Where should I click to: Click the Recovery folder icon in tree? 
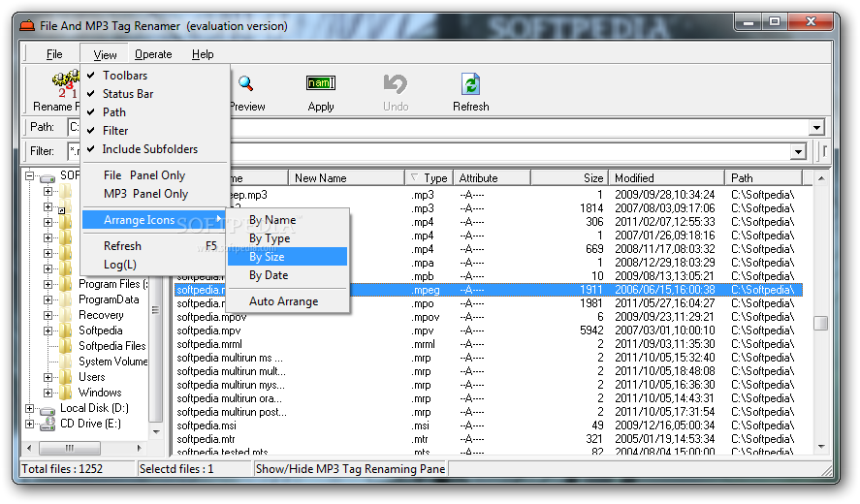[x=65, y=315]
